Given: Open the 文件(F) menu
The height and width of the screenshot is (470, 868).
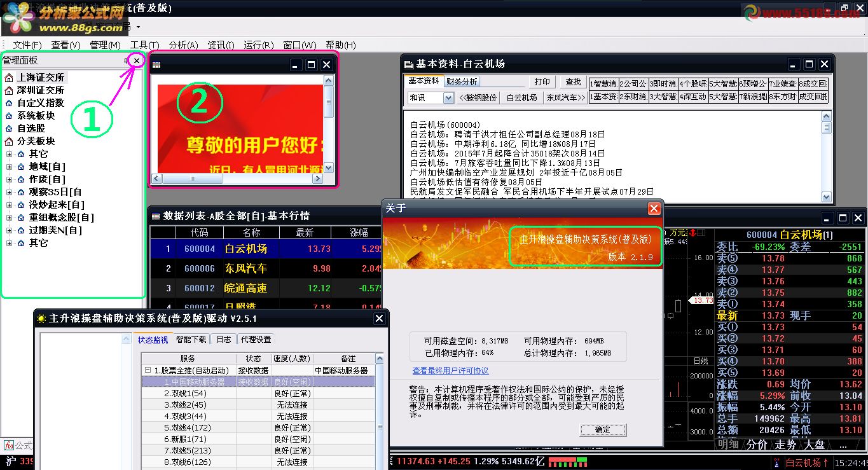Looking at the screenshot, I should [27, 45].
